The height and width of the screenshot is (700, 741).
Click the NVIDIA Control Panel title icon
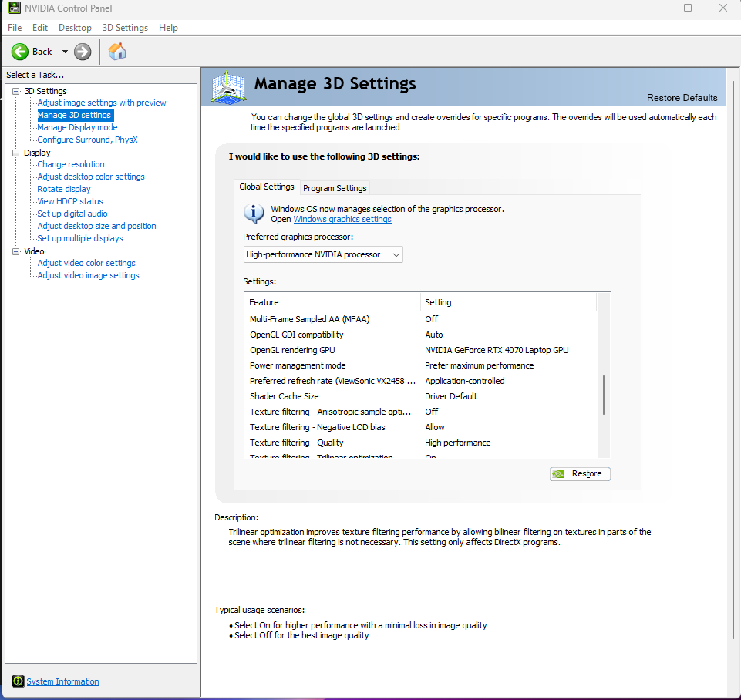coord(15,8)
